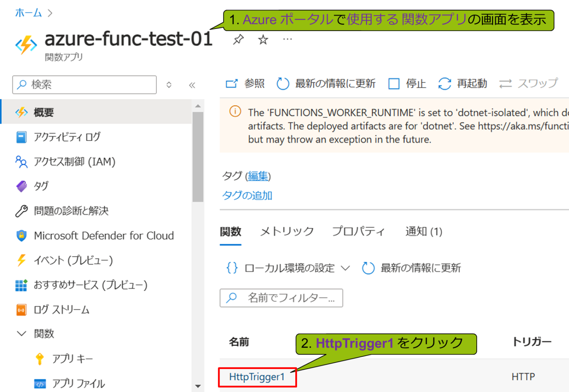Image resolution: width=569 pixels, height=392 pixels.
Task: Pin the azure-func-test-01 page
Action: (239, 39)
